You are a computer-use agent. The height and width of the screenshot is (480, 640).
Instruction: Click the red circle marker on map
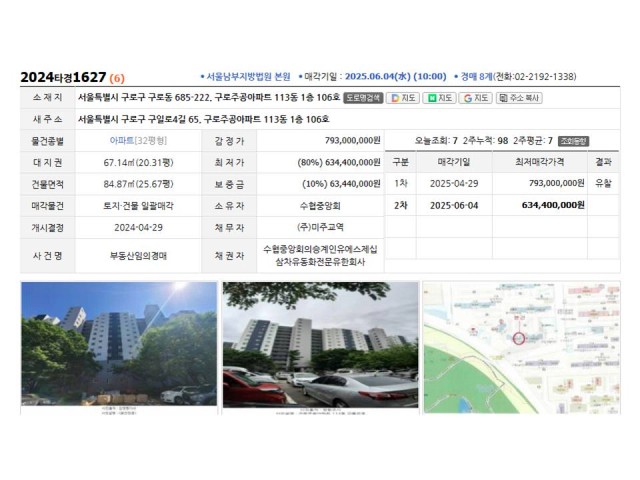coord(518,338)
